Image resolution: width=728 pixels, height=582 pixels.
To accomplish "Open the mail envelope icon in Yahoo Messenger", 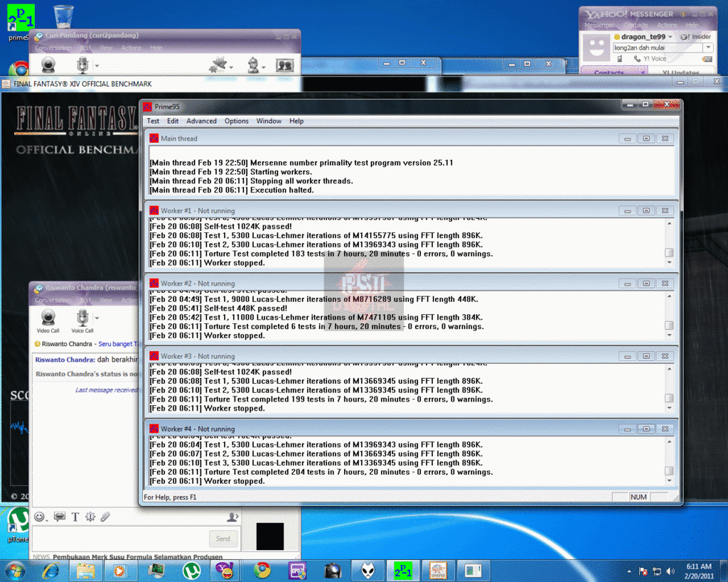I will click(707, 59).
